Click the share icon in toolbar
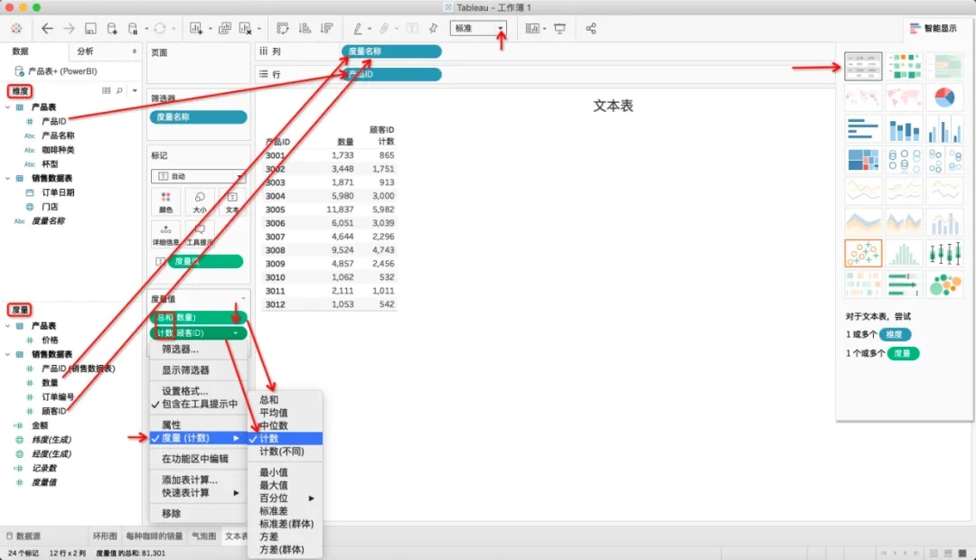 click(591, 29)
